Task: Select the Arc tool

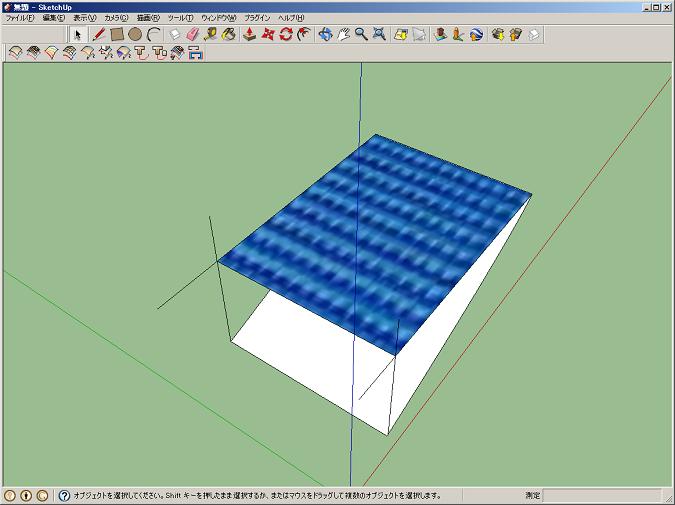Action: coord(154,34)
